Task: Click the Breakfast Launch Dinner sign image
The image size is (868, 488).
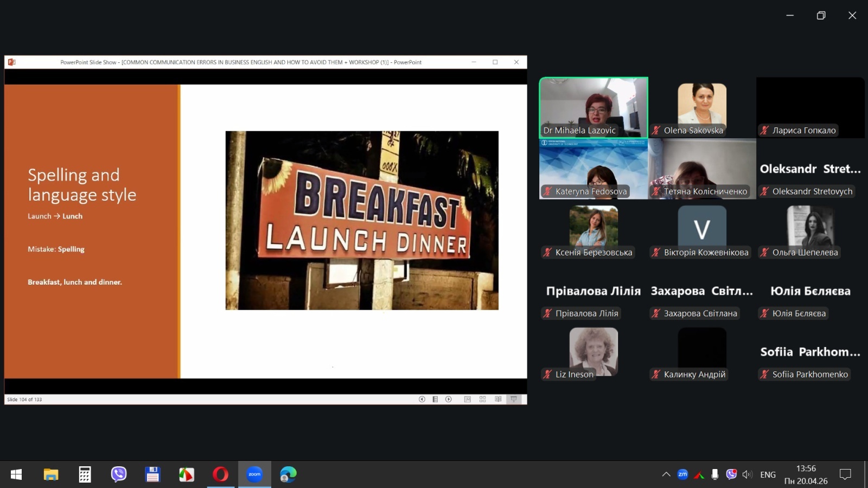Action: click(x=362, y=220)
